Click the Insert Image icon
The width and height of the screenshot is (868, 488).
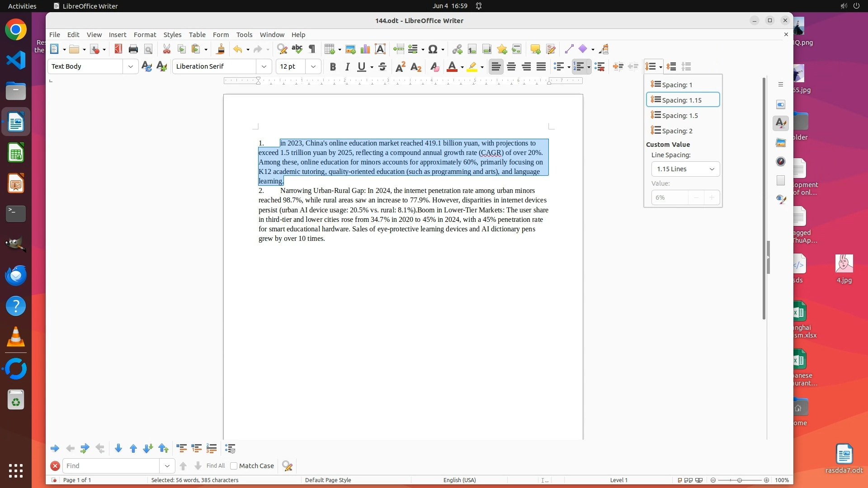pyautogui.click(x=350, y=49)
